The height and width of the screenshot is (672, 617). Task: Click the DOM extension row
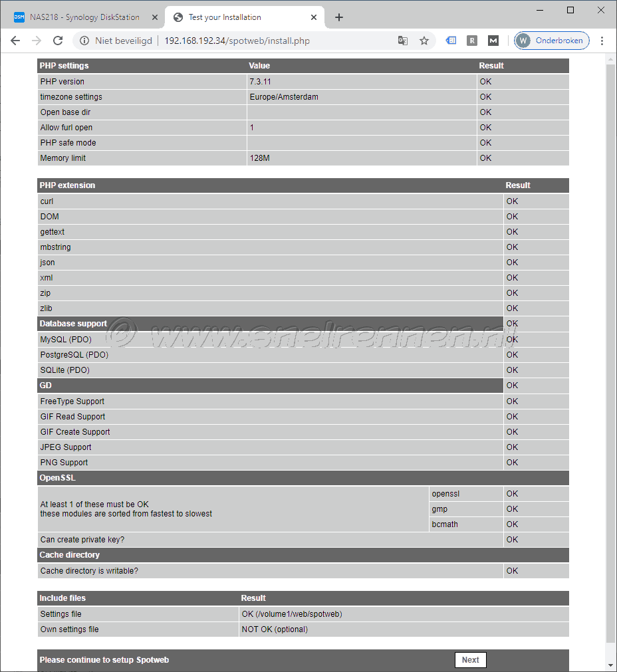(303, 217)
